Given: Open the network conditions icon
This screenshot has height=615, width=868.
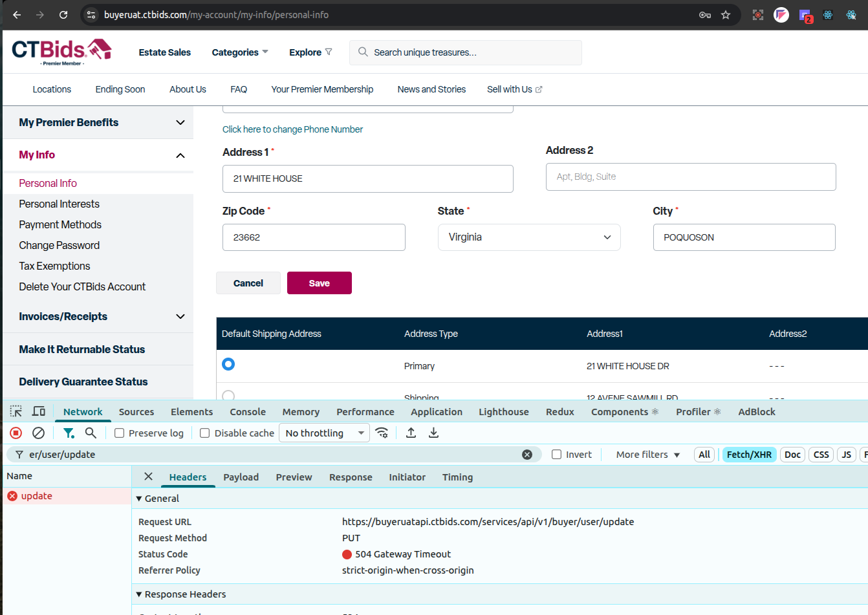Looking at the screenshot, I should tap(382, 433).
